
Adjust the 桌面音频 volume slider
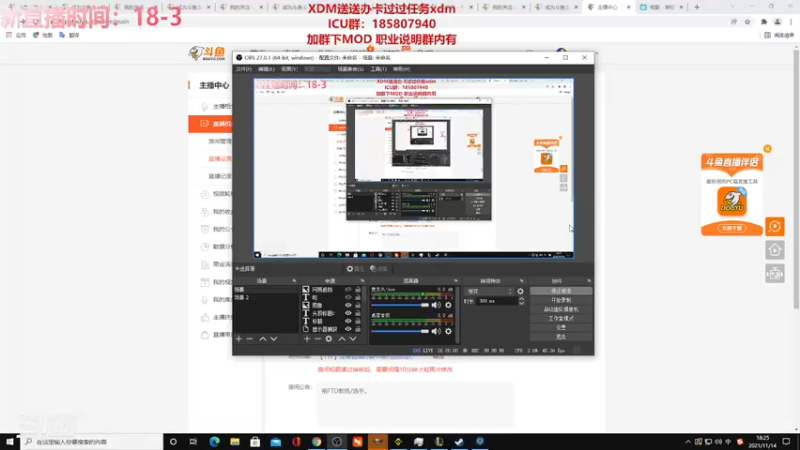click(x=400, y=331)
